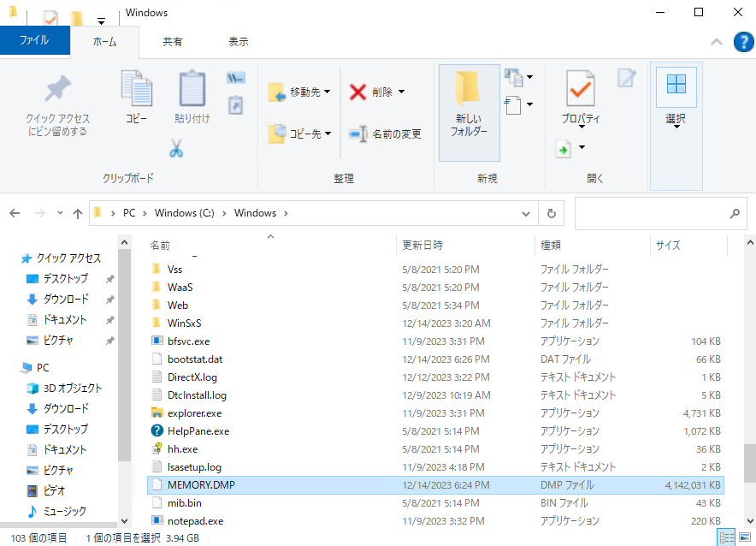
Task: Switch to the 表示 tab
Action: (x=239, y=42)
